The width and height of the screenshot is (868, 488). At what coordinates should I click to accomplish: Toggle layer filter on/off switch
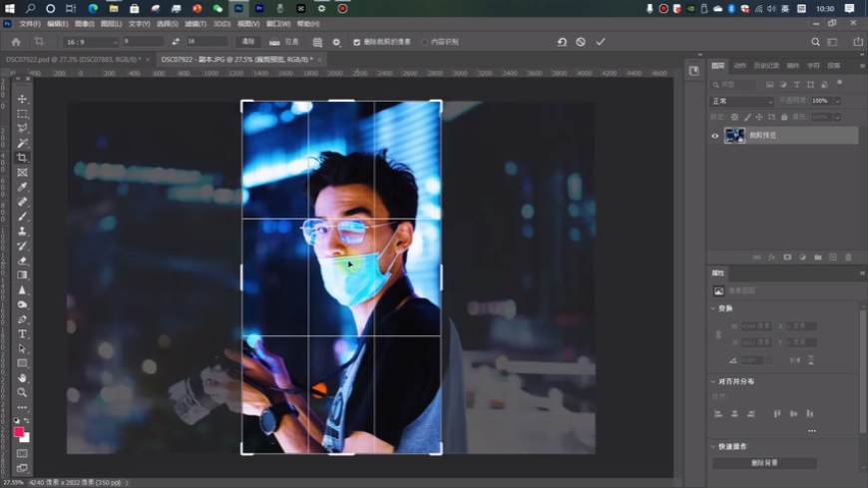coord(840,83)
